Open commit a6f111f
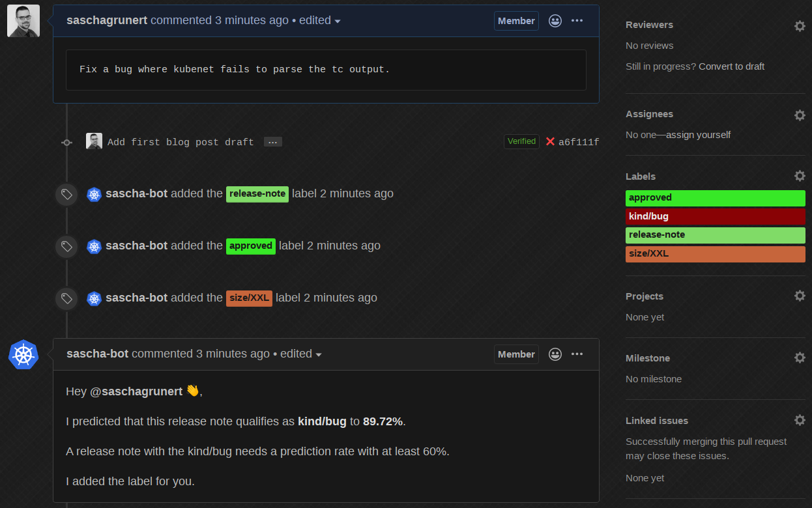 579,142
